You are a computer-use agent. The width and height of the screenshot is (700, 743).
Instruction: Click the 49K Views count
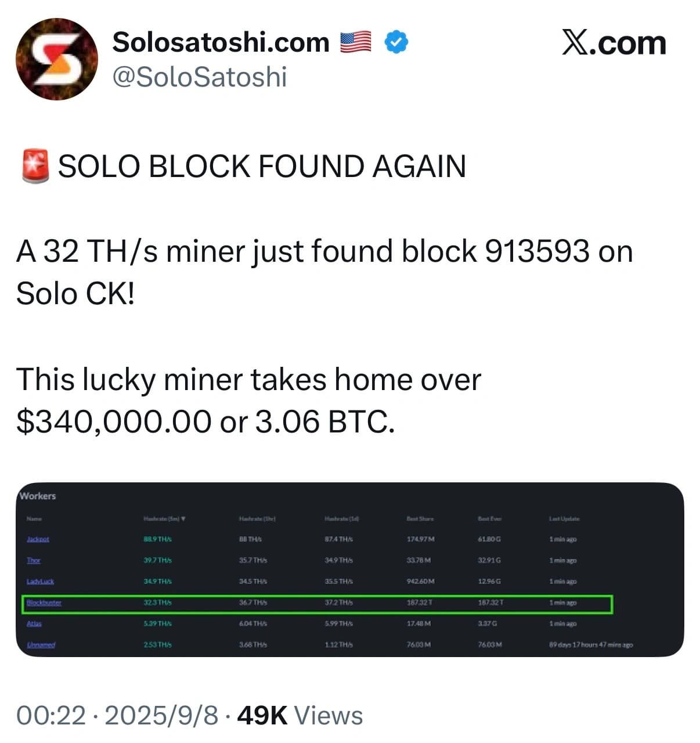pos(300,716)
